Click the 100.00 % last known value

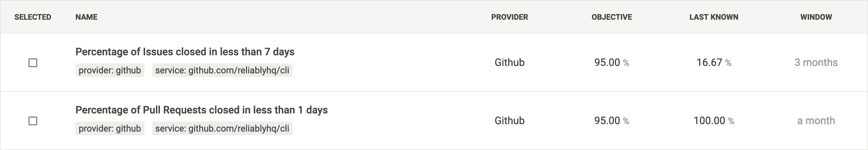point(714,121)
